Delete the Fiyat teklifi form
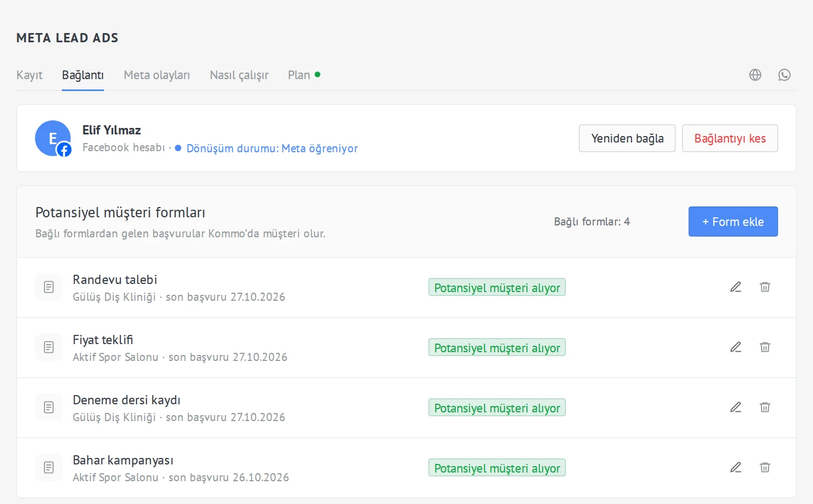The image size is (813, 504). pos(765,347)
